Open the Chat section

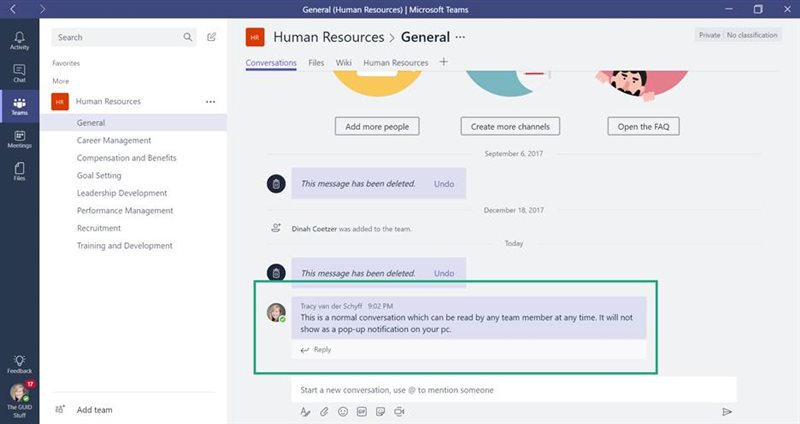19,73
